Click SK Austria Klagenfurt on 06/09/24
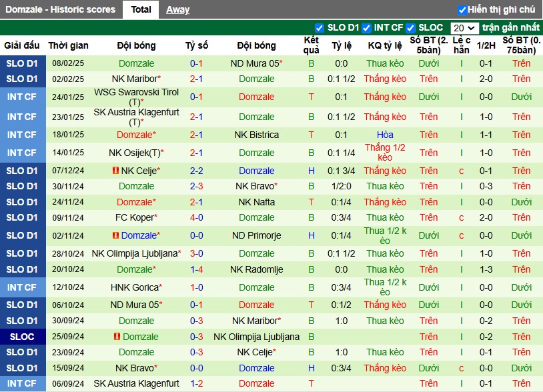 click(136, 383)
